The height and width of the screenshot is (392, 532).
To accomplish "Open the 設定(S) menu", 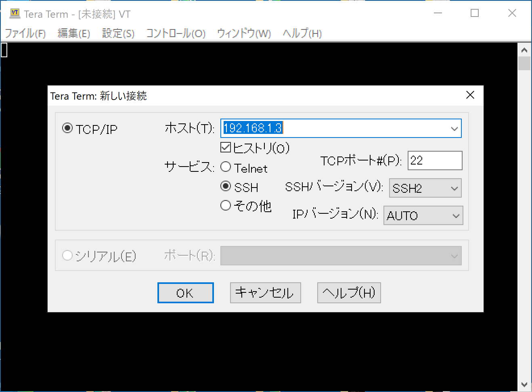I will pyautogui.click(x=117, y=33).
